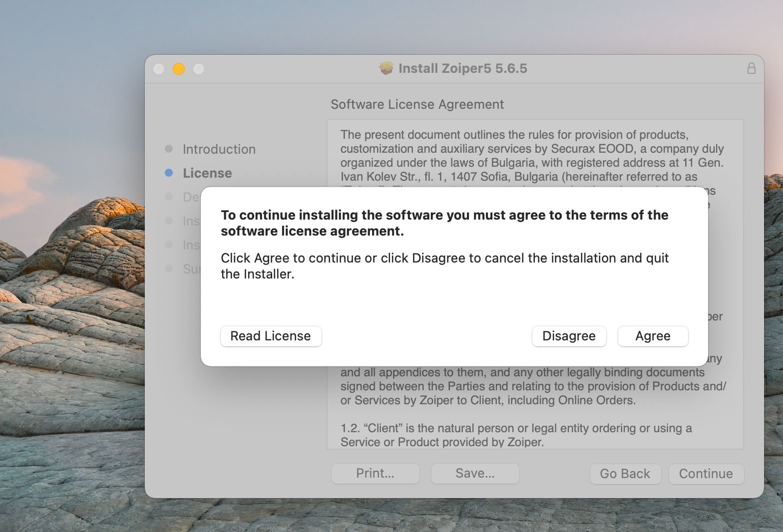Click the padlock icon in title bar
Viewport: 783px width, 532px height.
751,68
